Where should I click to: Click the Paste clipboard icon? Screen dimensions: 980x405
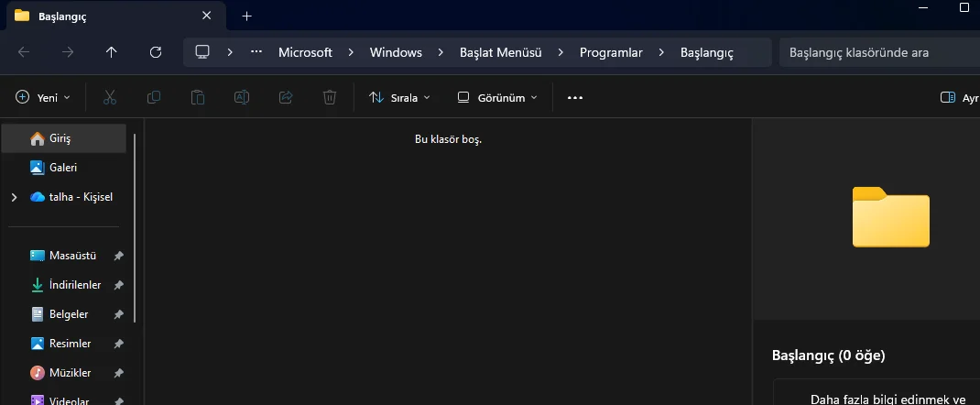(x=198, y=97)
